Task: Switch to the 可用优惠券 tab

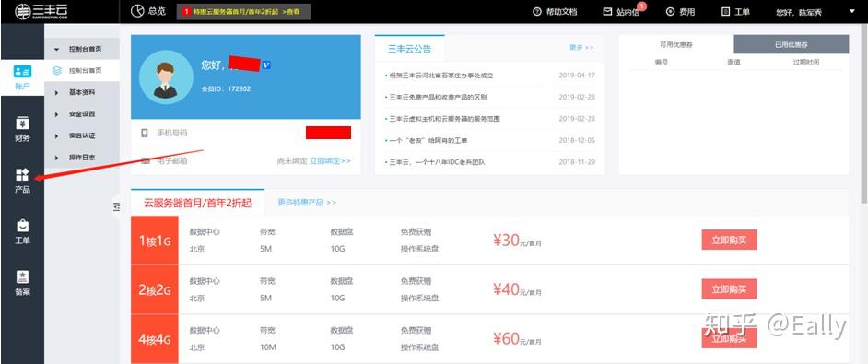Action: point(676,44)
